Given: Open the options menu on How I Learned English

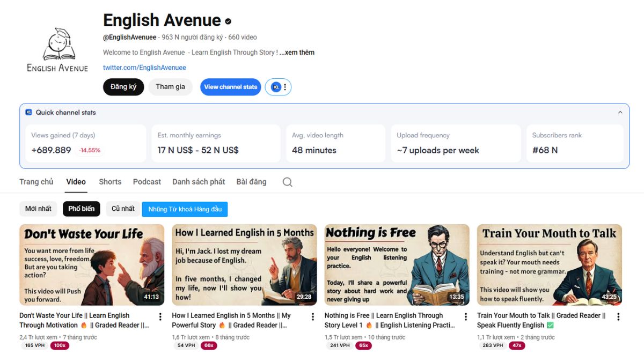Looking at the screenshot, I should [x=312, y=316].
